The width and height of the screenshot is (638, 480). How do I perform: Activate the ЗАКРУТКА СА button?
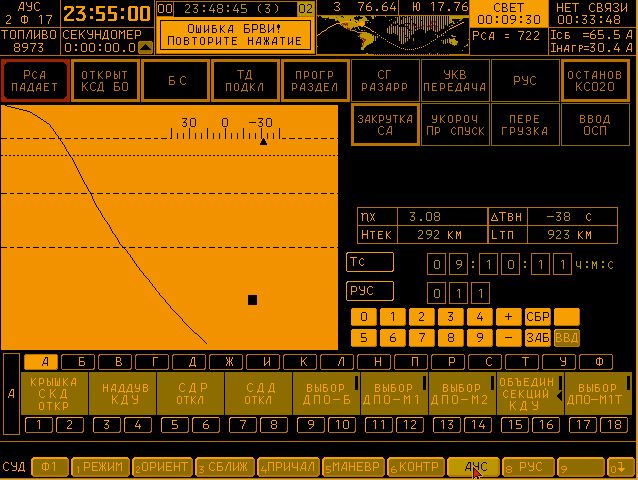click(x=385, y=124)
